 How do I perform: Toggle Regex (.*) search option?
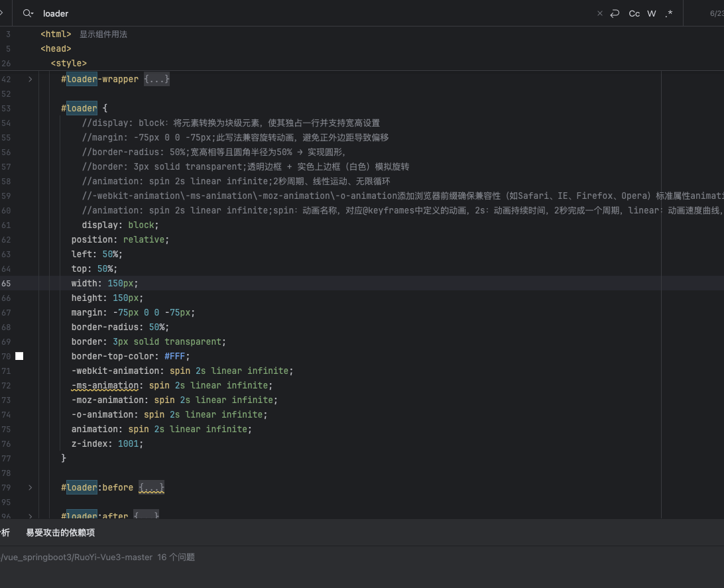pyautogui.click(x=668, y=13)
